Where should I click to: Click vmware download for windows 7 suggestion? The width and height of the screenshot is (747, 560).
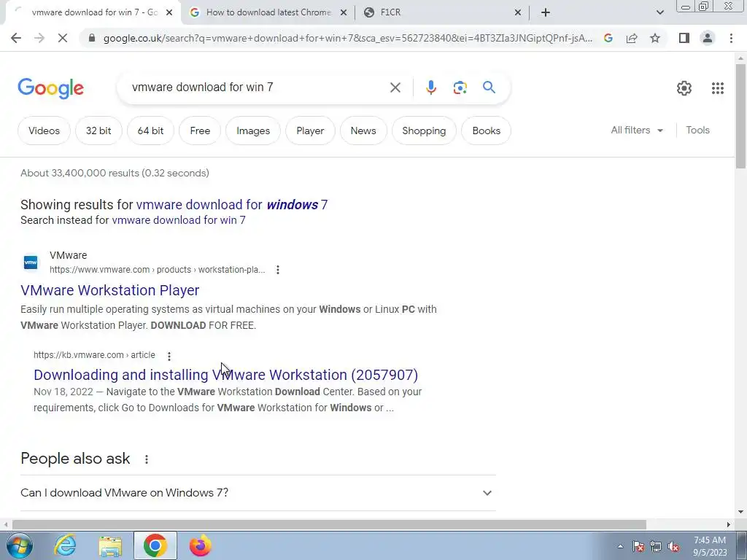(231, 205)
